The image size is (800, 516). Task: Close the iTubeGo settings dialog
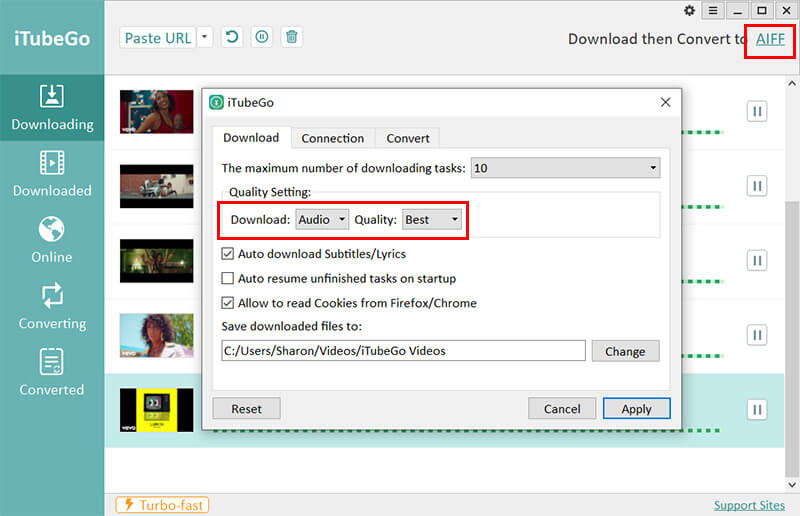(x=665, y=102)
